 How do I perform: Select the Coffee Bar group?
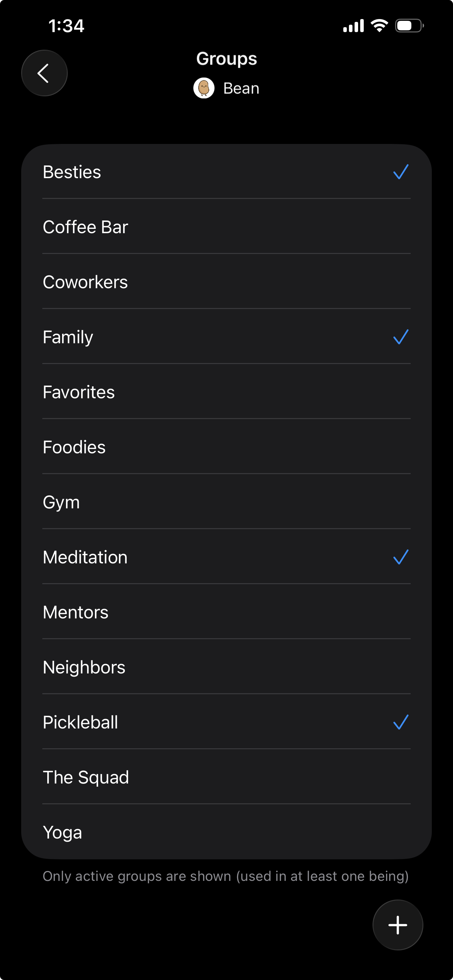point(226,227)
